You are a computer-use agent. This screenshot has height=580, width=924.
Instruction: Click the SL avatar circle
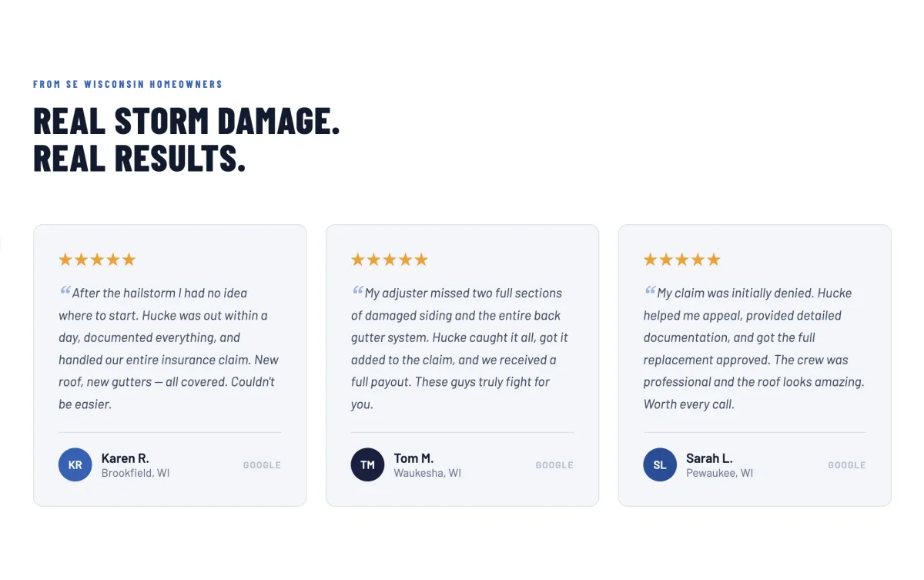point(660,464)
